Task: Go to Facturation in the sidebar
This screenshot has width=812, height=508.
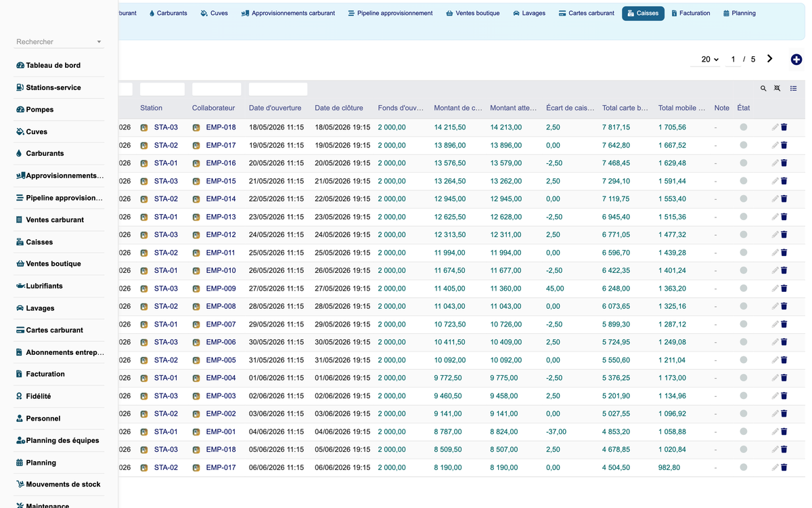Action: pyautogui.click(x=41, y=374)
